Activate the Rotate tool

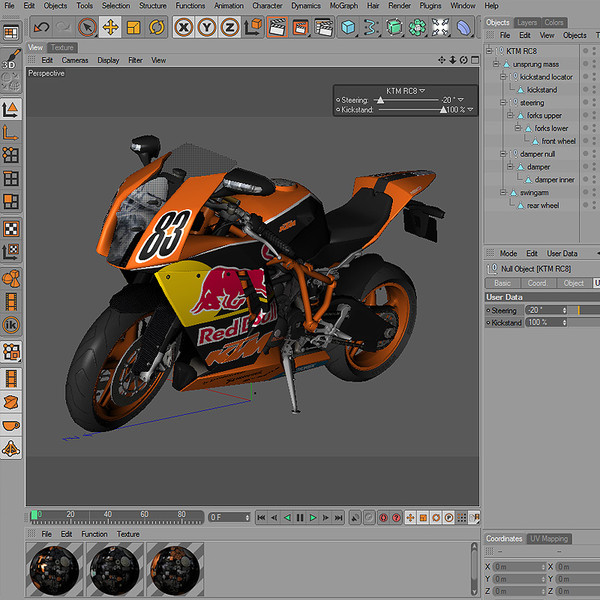(157, 28)
